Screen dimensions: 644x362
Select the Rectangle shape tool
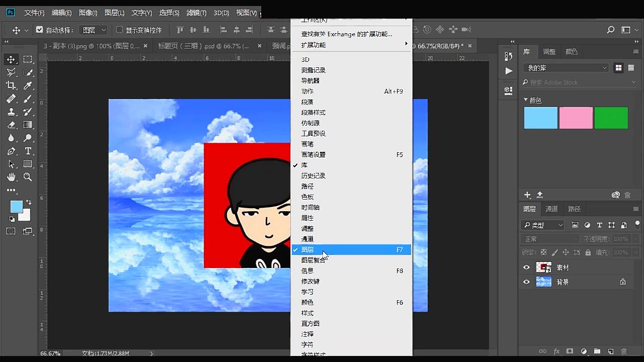(28, 164)
